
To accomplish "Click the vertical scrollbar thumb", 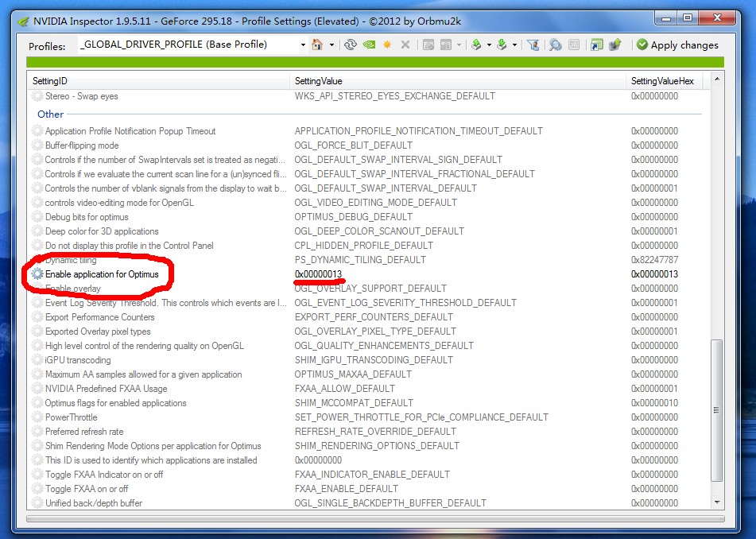I will tap(717, 410).
